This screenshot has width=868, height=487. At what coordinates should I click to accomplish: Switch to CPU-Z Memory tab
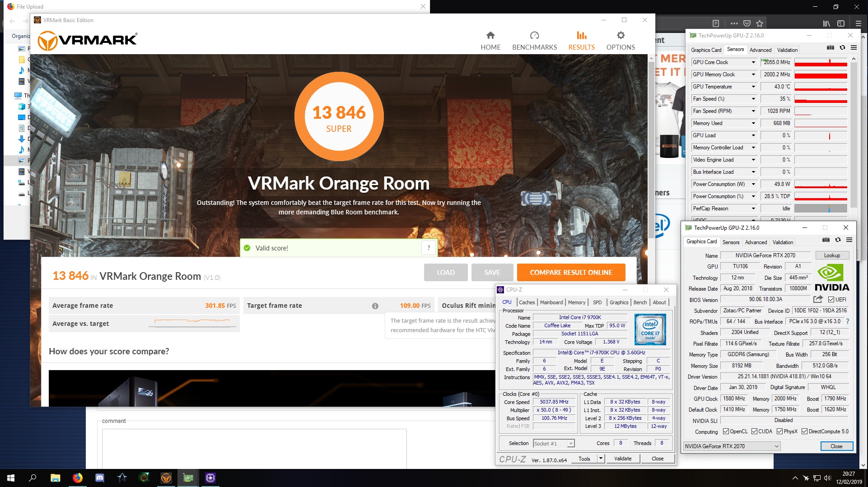(577, 302)
